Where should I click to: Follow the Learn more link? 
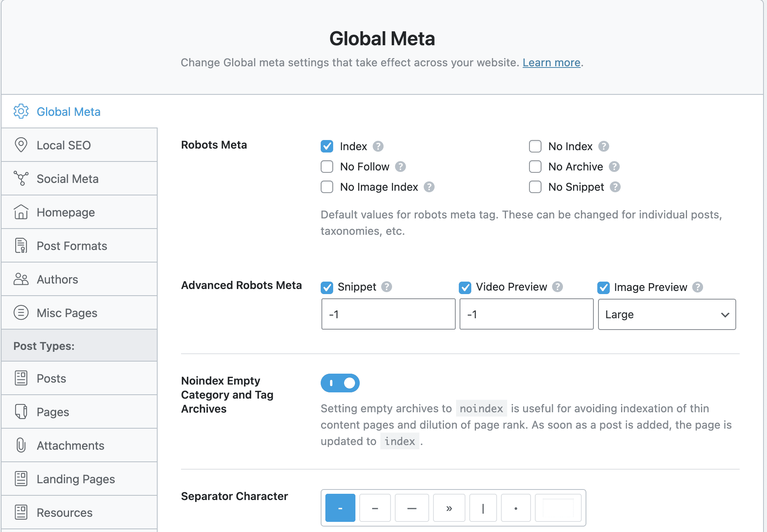click(x=551, y=62)
